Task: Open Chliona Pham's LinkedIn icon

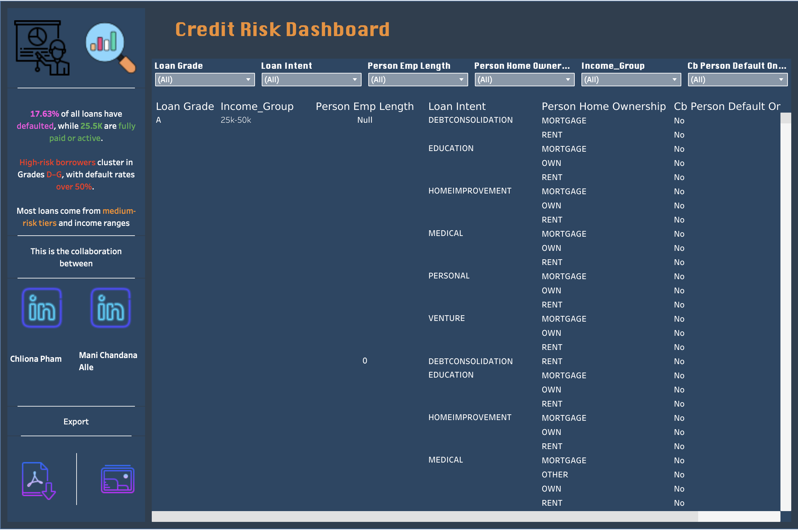Action: tap(41, 307)
